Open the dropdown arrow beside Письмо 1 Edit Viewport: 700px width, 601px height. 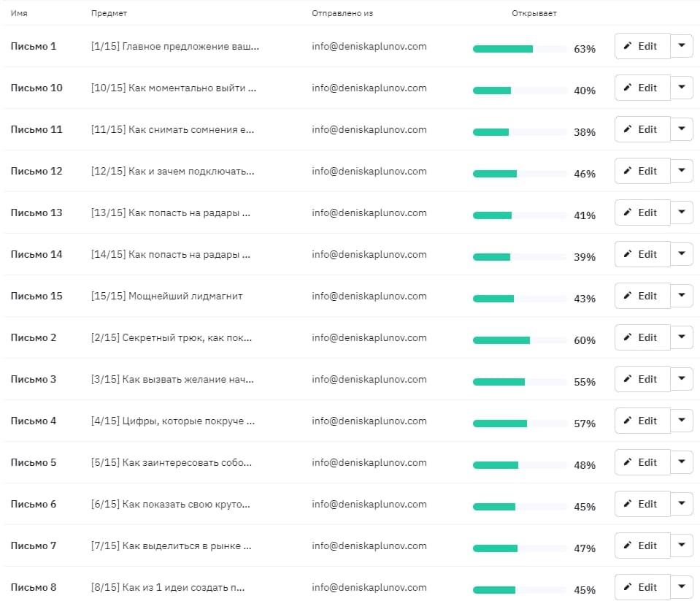pyautogui.click(x=682, y=45)
